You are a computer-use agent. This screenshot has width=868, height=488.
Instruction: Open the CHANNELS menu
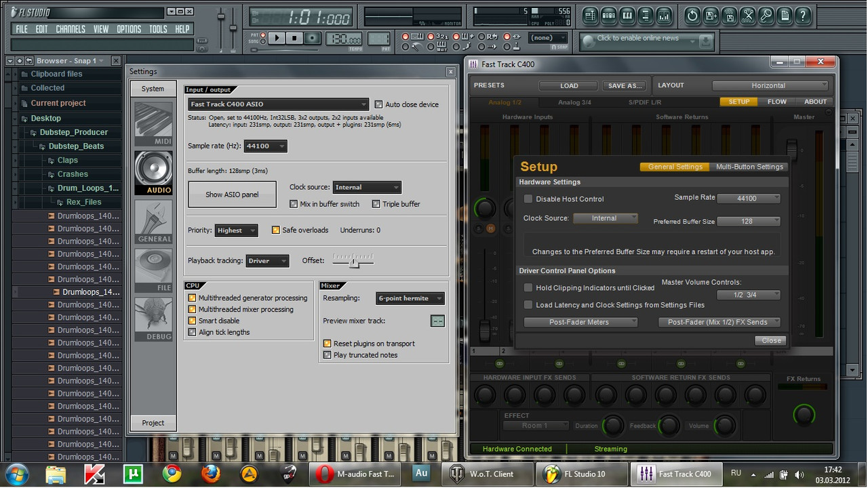coord(71,29)
